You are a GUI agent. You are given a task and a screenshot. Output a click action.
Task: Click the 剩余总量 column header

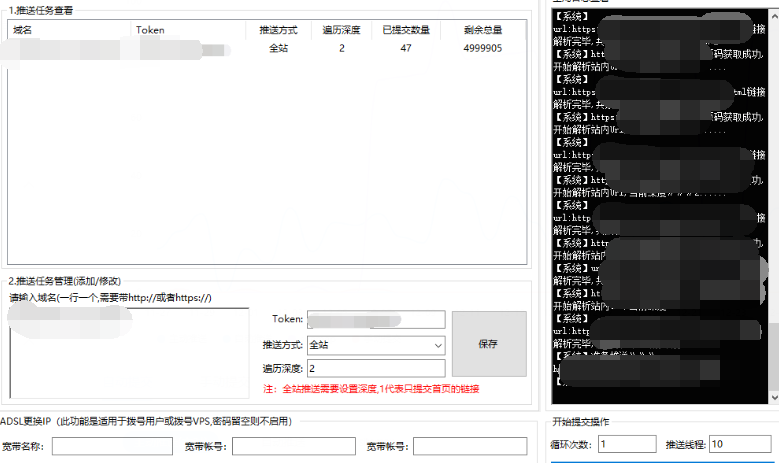tap(483, 30)
